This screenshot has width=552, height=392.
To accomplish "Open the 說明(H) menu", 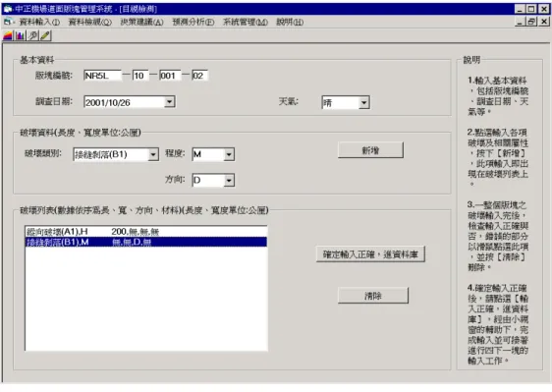I will coord(290,23).
